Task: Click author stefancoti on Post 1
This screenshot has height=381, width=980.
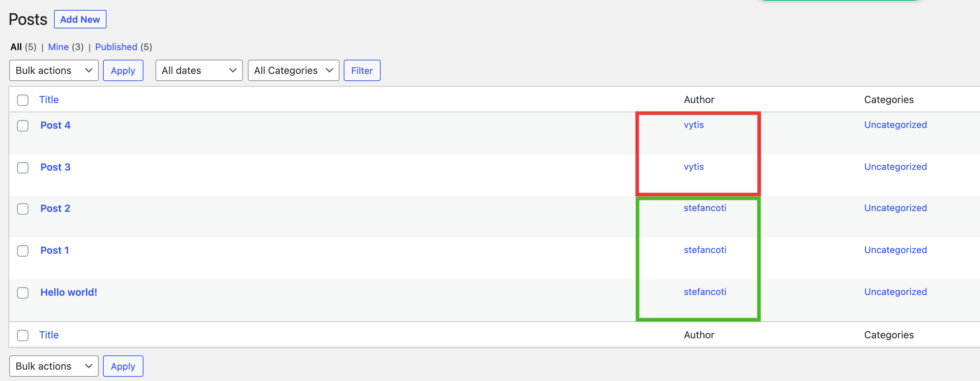Action: click(704, 250)
